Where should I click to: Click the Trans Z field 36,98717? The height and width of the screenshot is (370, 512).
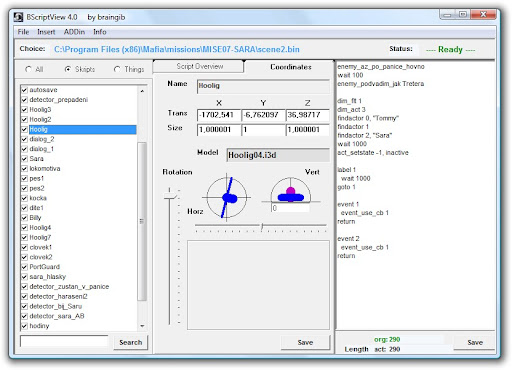tap(307, 115)
